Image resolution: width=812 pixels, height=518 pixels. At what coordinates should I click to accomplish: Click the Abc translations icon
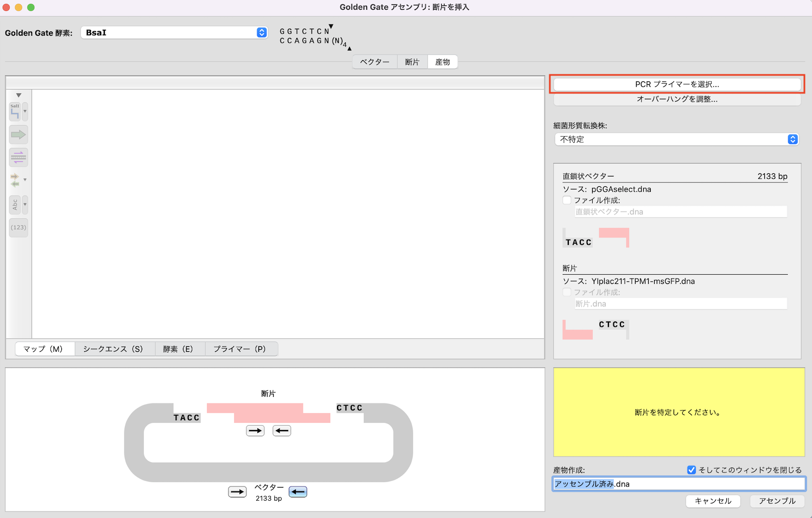tap(15, 205)
